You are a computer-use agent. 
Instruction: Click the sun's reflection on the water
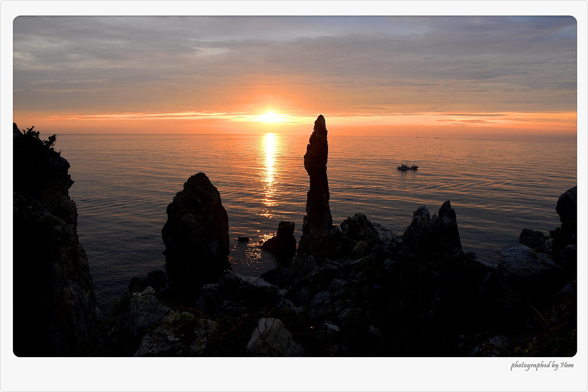(269, 165)
